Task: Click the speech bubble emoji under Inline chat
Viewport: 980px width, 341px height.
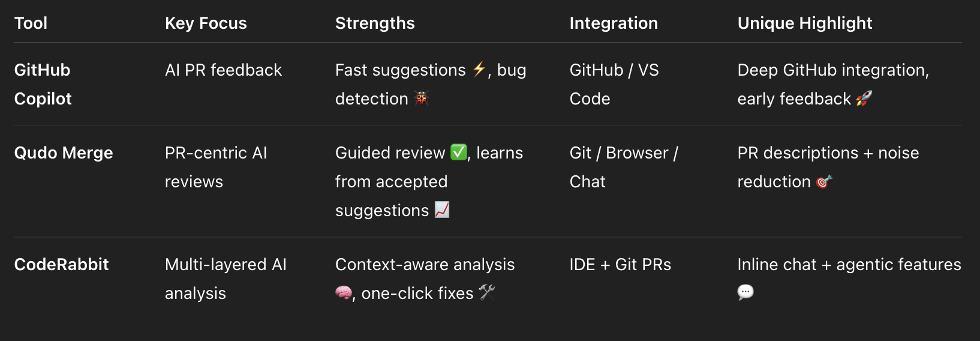Action: 745,292
